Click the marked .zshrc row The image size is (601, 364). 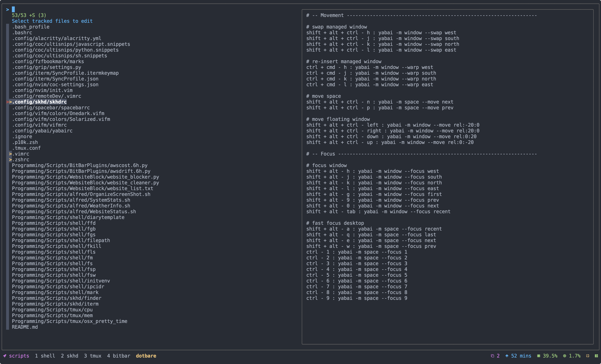[21, 160]
